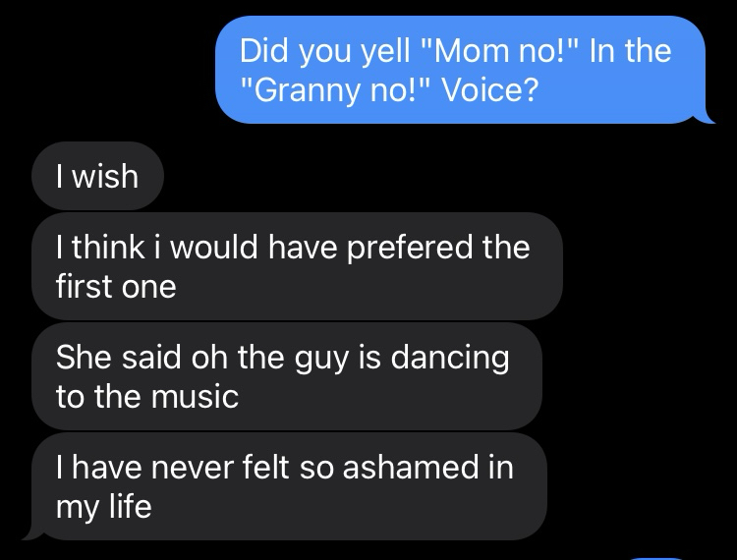This screenshot has height=560, width=737.
Task: Tap the blue "Did you yell" sent message
Action: click(x=460, y=70)
